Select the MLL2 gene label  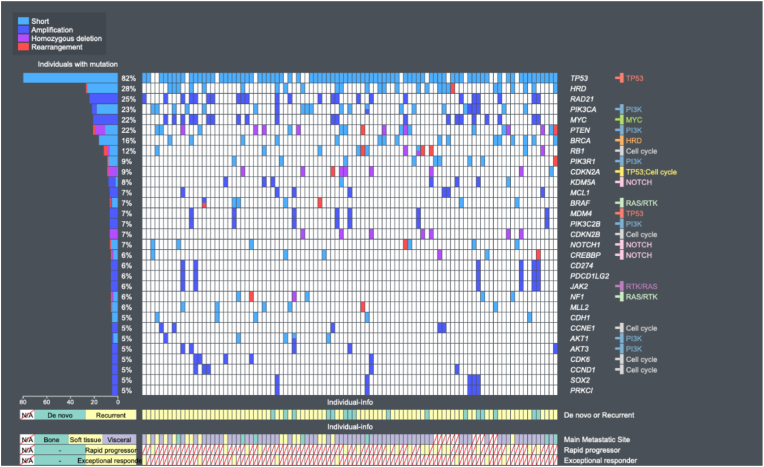click(x=579, y=308)
